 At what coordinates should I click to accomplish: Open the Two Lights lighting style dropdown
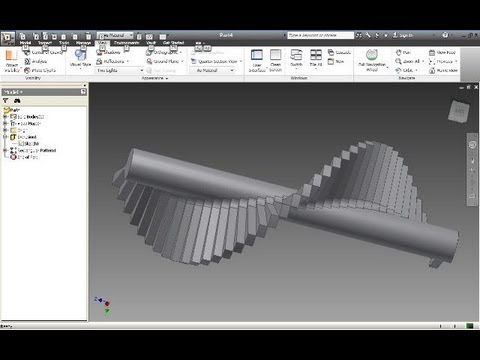point(120,70)
